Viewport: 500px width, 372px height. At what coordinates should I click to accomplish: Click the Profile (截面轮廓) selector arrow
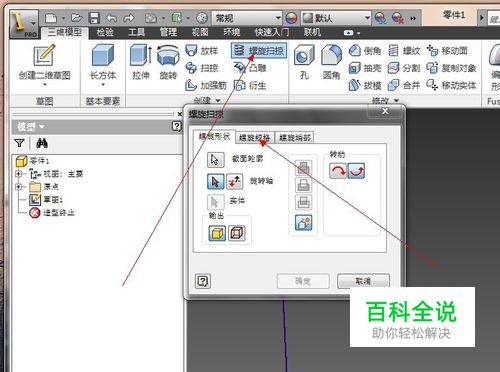[215, 160]
